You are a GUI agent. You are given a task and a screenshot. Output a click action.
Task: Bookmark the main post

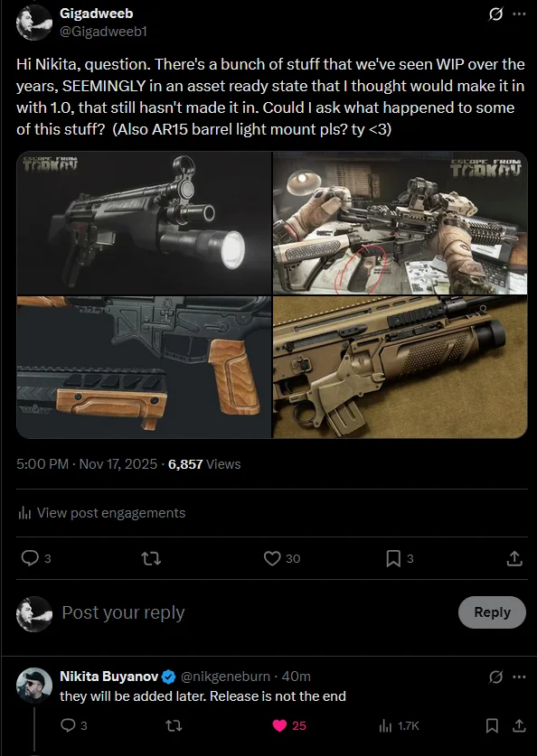(x=393, y=558)
